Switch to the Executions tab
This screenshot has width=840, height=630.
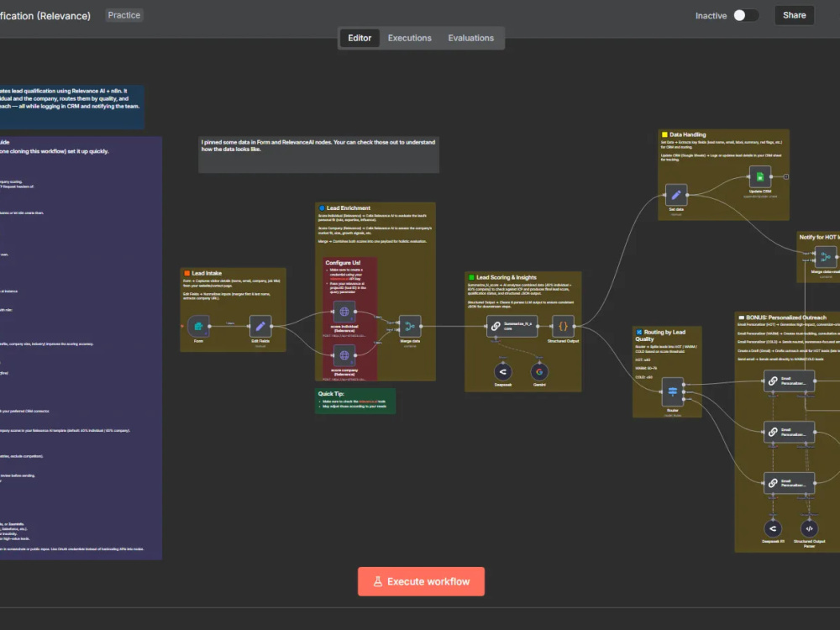pos(409,38)
